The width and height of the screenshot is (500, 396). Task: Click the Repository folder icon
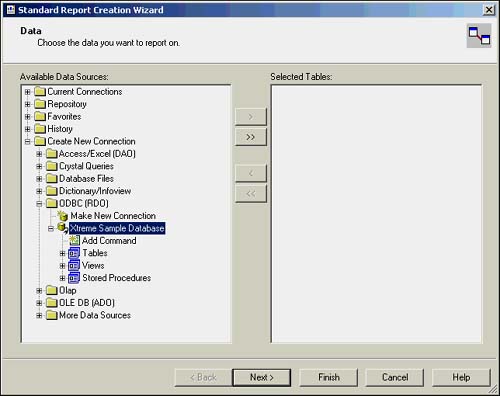pos(40,104)
